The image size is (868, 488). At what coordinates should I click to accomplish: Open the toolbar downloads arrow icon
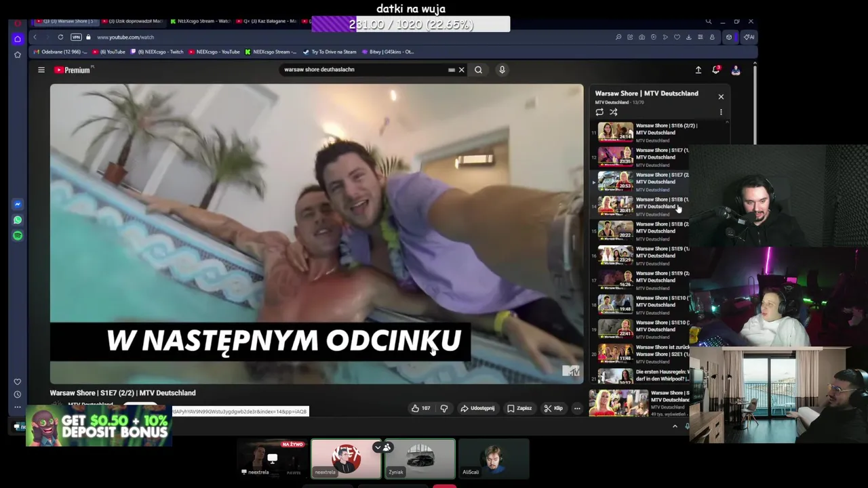(688, 37)
